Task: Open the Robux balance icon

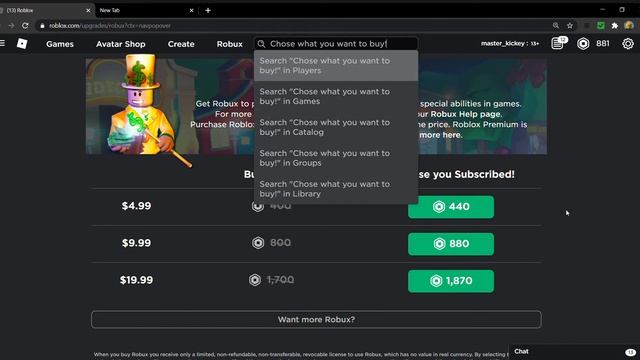Action: tap(583, 44)
